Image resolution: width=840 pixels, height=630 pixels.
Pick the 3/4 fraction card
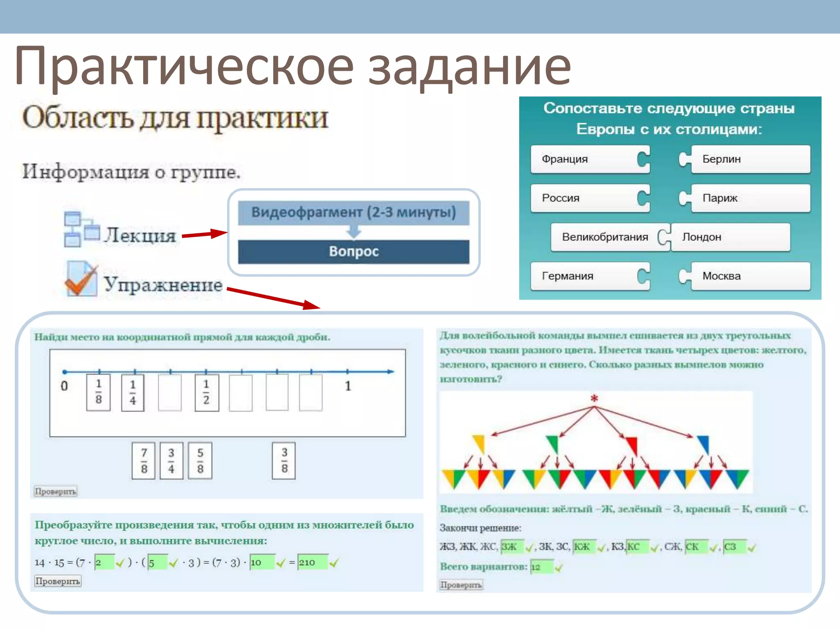pyautogui.click(x=171, y=461)
